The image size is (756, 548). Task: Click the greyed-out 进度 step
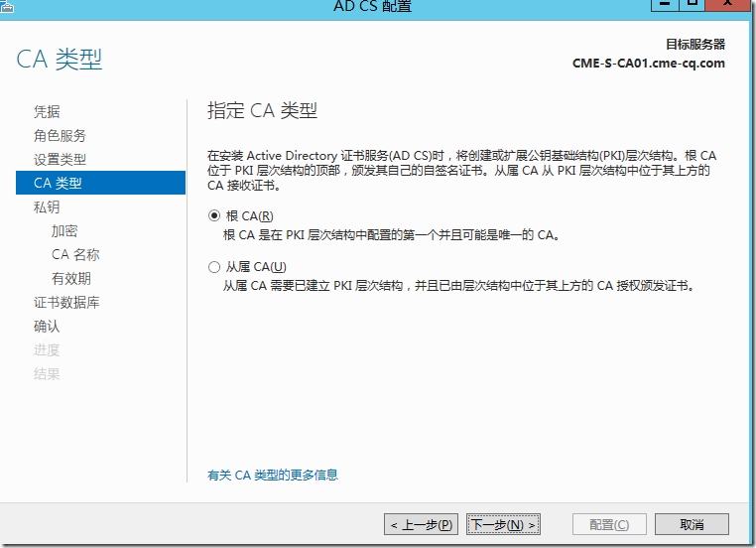(47, 349)
